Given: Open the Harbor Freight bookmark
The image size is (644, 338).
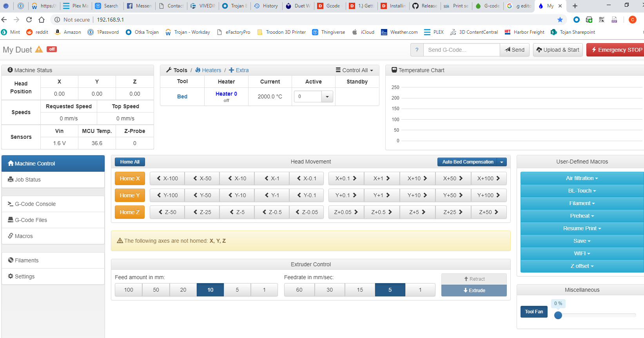Looking at the screenshot, I should [524, 32].
